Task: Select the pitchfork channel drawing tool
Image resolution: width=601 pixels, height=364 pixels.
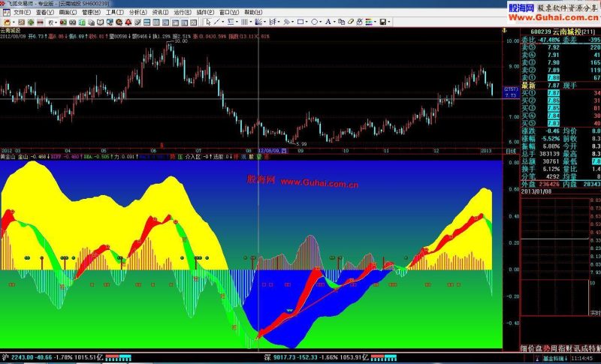Action: click(x=273, y=23)
